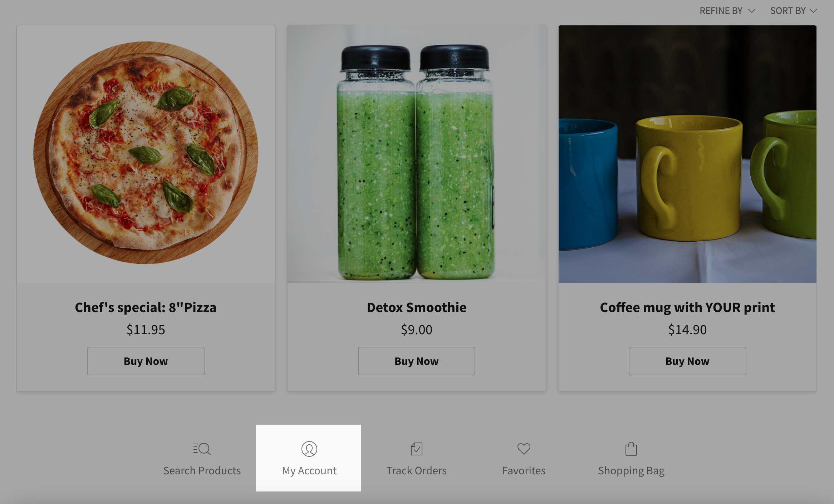
Task: Open the Sort By dropdown
Action: coord(793,11)
